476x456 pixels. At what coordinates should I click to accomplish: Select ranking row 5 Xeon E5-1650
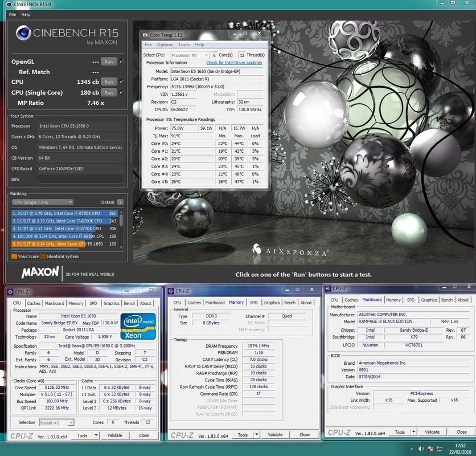[x=64, y=244]
